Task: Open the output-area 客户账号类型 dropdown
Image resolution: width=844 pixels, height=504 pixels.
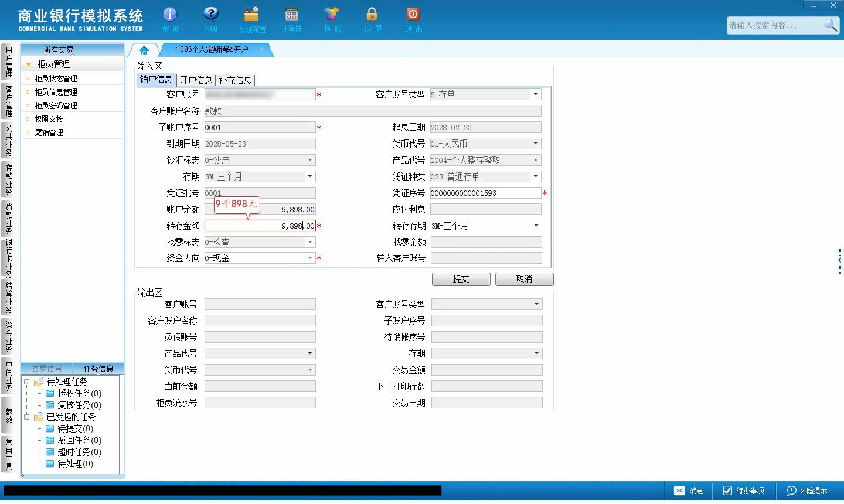Action: click(536, 304)
